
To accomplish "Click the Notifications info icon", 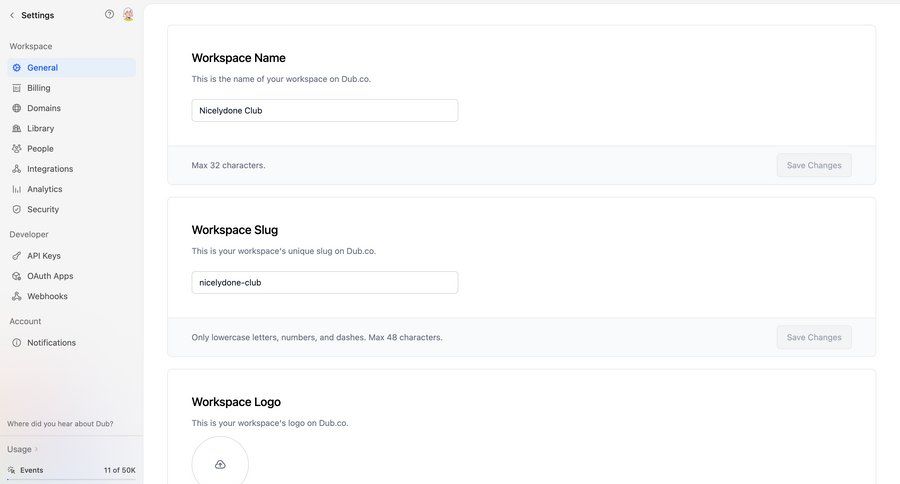I will pyautogui.click(x=17, y=343).
